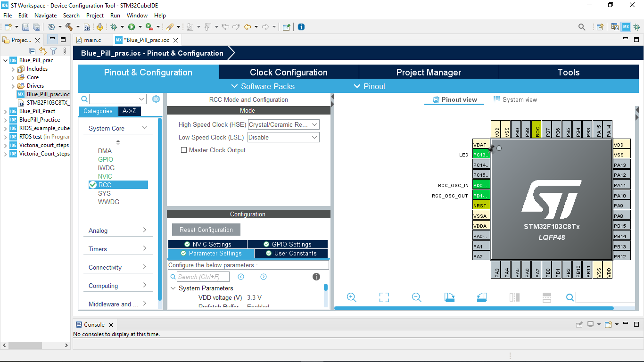
Task: Switch to main.c editor tab
Action: (x=92, y=40)
